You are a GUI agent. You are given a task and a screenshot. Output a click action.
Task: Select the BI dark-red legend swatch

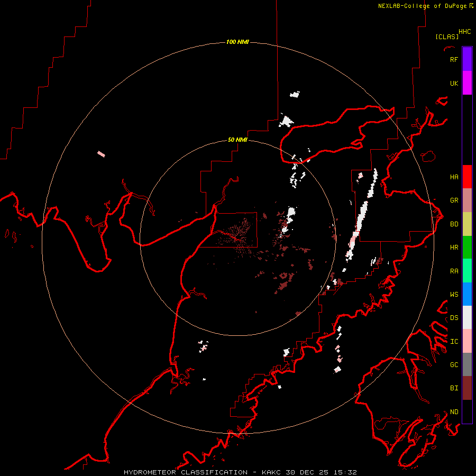[x=467, y=388]
